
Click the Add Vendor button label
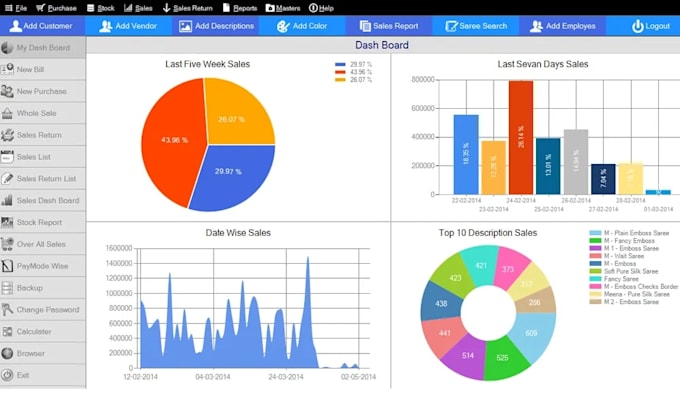[136, 26]
